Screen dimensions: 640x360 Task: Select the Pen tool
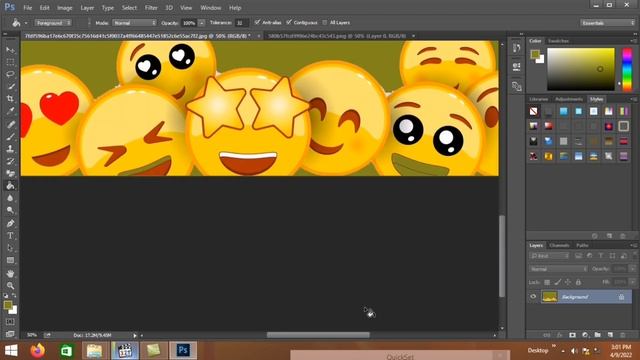(x=10, y=223)
